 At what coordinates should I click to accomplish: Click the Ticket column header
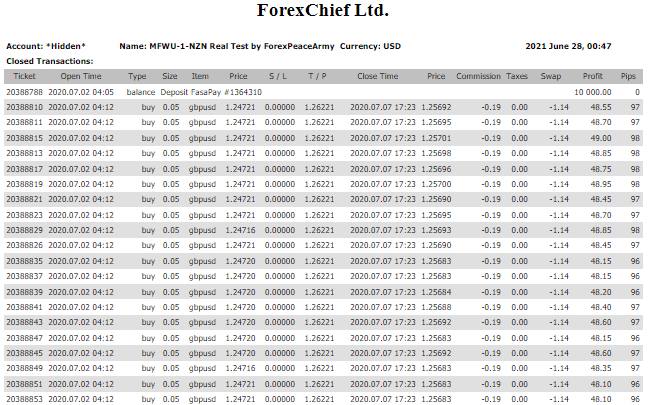pos(24,76)
